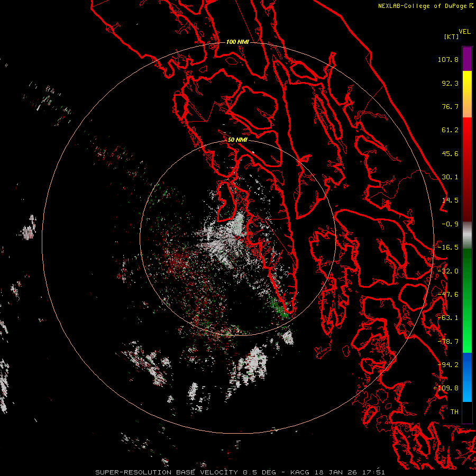Viewport: 476px width, 476px height.
Task: Click the 14.5 velocity scale value
Action: [450, 200]
